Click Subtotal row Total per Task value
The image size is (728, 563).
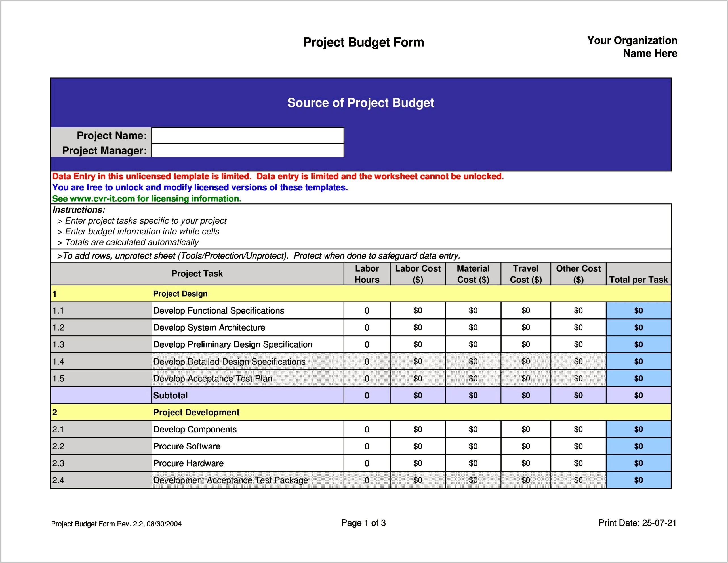point(639,395)
